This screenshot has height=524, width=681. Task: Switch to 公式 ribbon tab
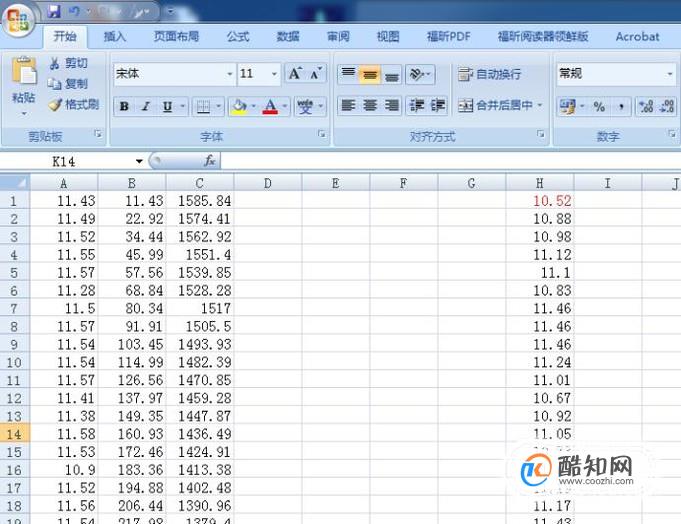click(238, 37)
